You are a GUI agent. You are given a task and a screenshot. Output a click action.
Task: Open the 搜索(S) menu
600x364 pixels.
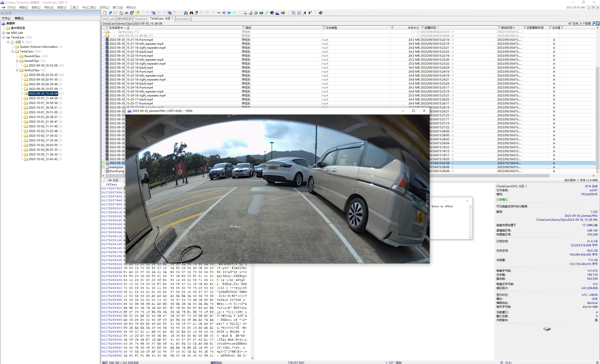[x=36, y=7]
